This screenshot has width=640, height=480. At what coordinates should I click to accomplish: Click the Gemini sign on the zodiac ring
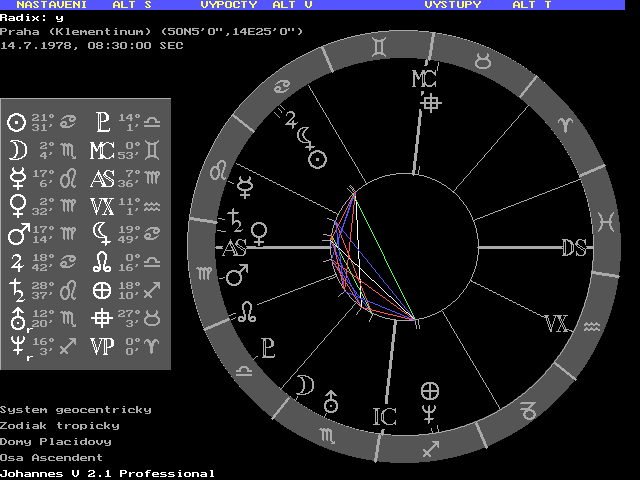tap(382, 45)
